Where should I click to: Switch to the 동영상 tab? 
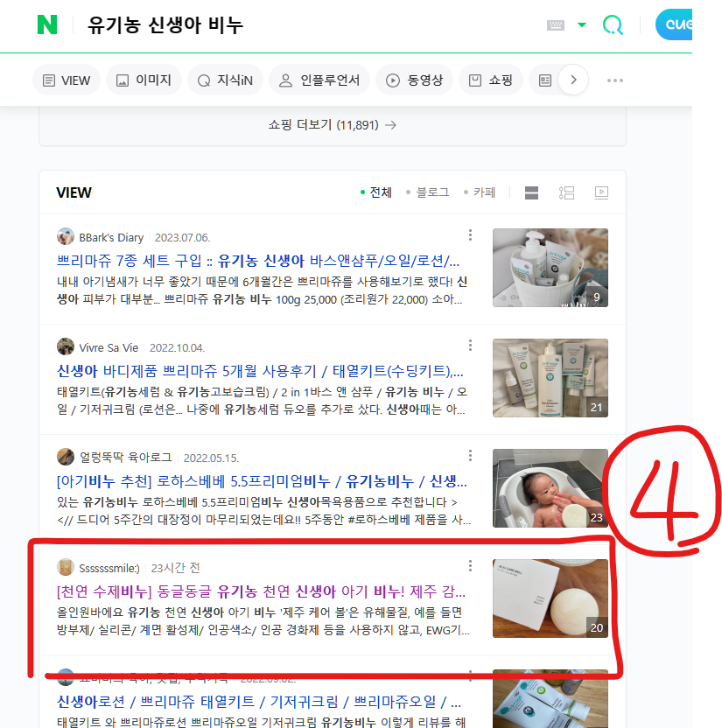[x=414, y=80]
